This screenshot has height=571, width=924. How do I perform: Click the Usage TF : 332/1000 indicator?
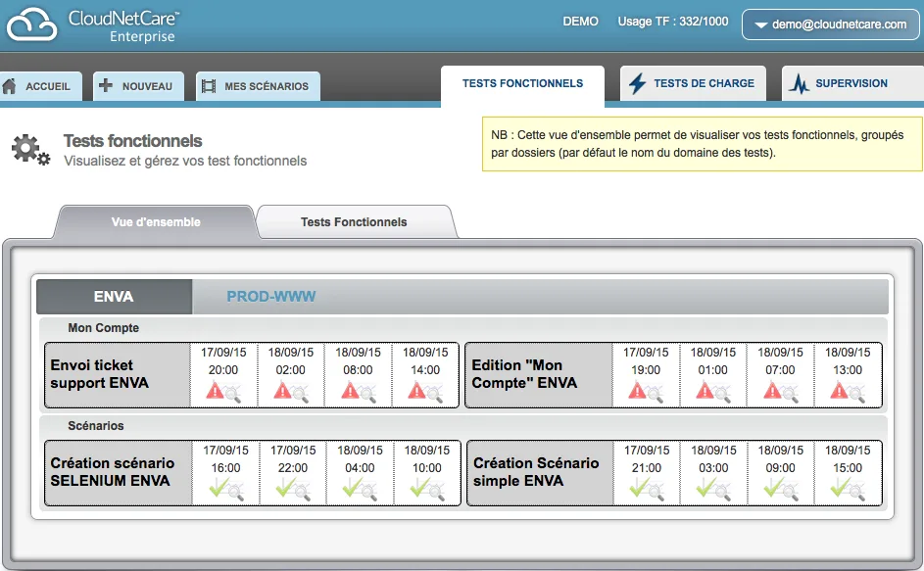[x=673, y=22]
